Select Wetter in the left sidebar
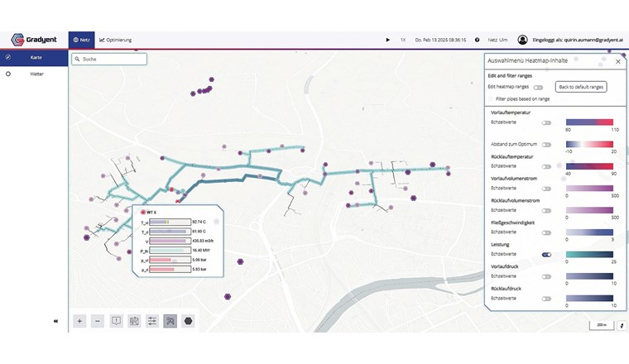The image size is (629, 364). click(36, 74)
